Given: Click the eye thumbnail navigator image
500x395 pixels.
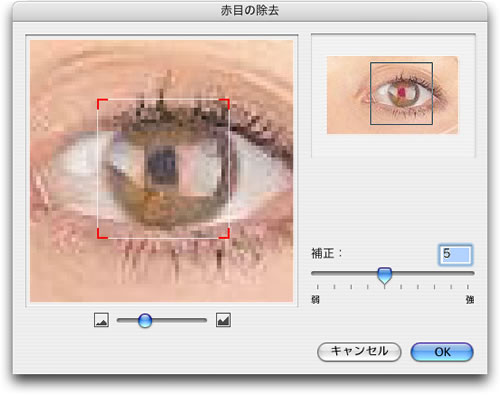Looking at the screenshot, I should [x=393, y=95].
